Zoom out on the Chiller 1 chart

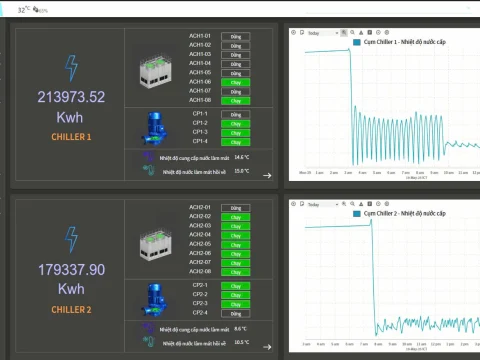coord(352,32)
